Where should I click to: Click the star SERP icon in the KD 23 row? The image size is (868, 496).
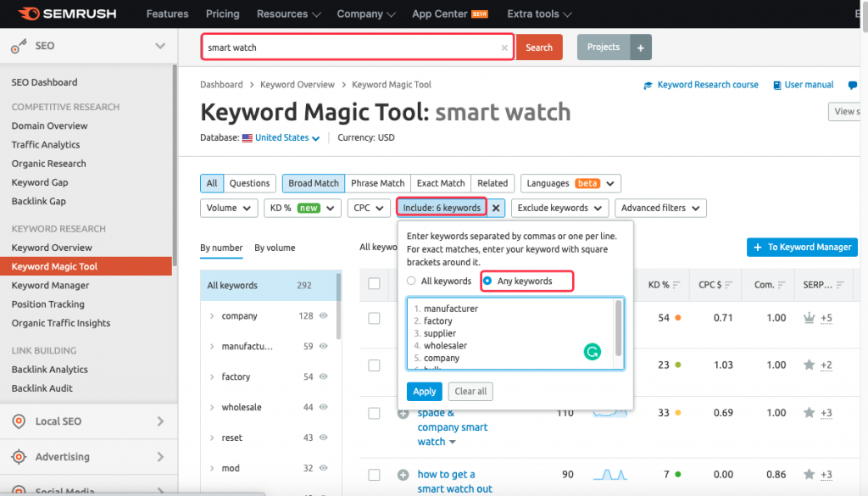tap(809, 365)
